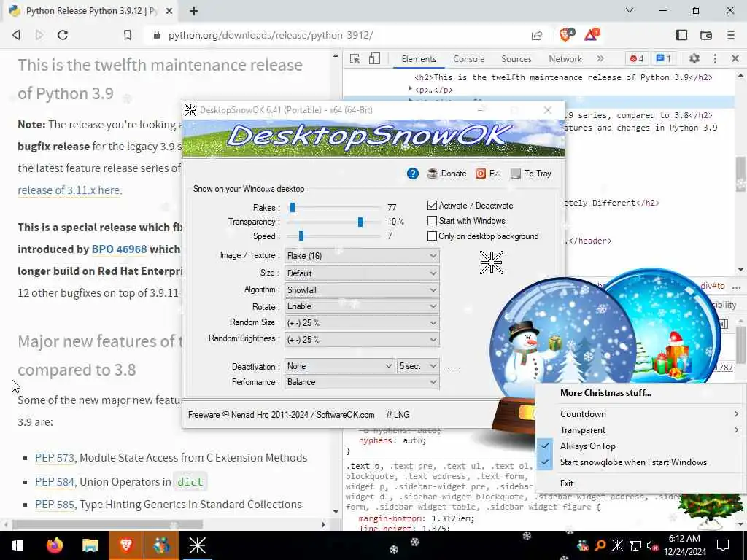Enable Start with Windows checkbox
This screenshot has width=747, height=560.
pos(432,221)
